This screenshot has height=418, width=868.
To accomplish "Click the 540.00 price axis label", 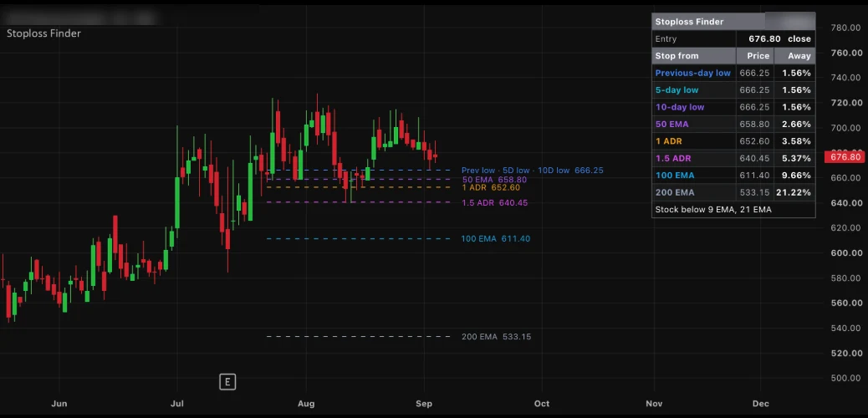I will [x=847, y=328].
